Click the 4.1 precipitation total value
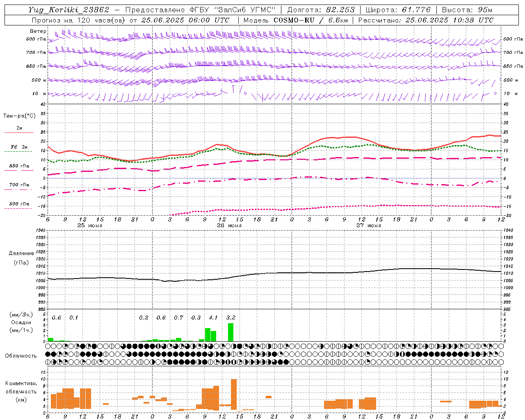 (x=213, y=318)
